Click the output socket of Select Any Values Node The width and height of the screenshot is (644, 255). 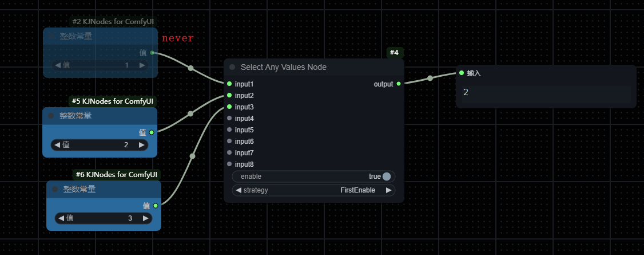pos(399,84)
